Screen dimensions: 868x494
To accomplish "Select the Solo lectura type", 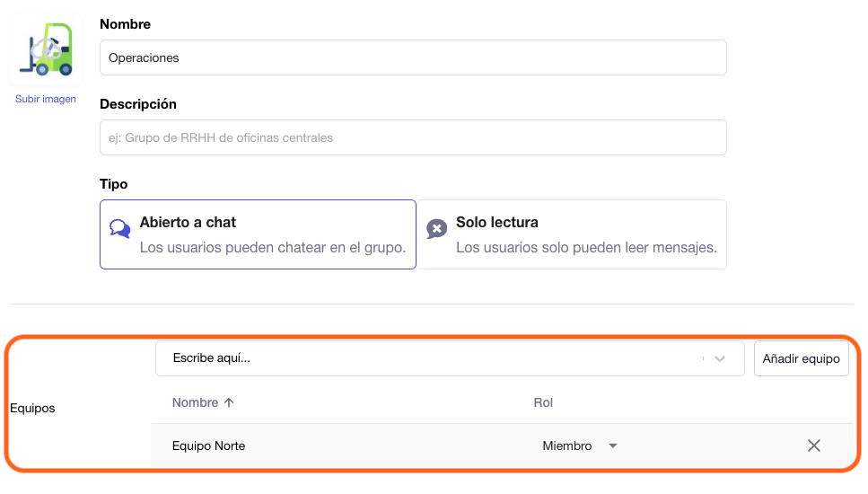I will tap(572, 234).
